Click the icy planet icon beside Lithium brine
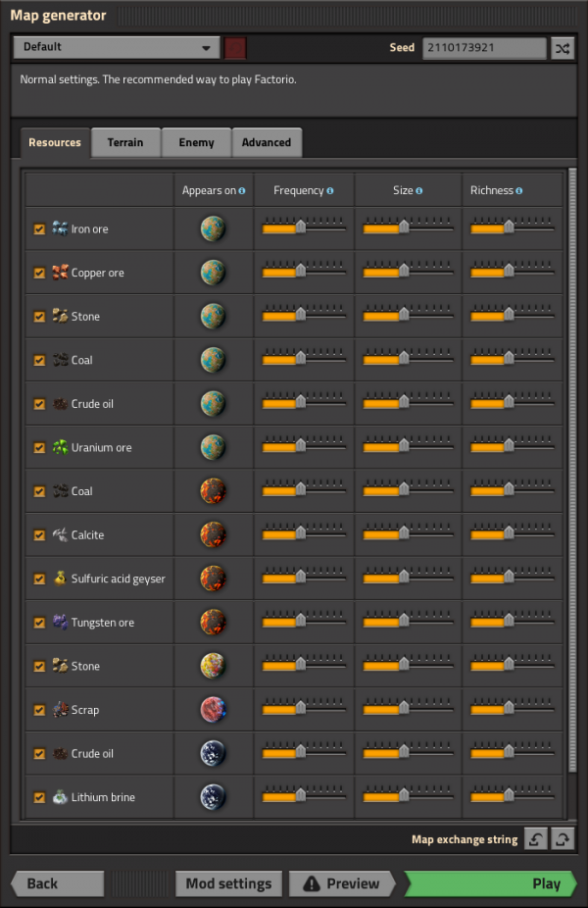The height and width of the screenshot is (908, 588). [x=213, y=796]
